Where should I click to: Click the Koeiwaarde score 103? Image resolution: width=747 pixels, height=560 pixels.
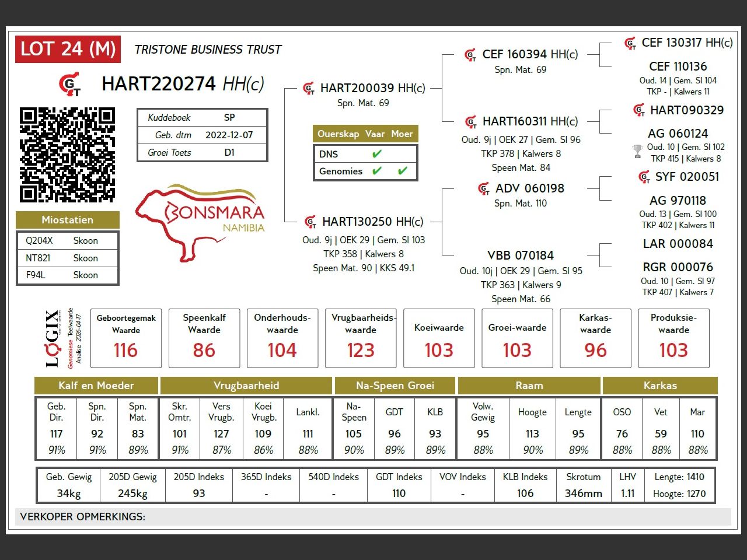(x=439, y=351)
